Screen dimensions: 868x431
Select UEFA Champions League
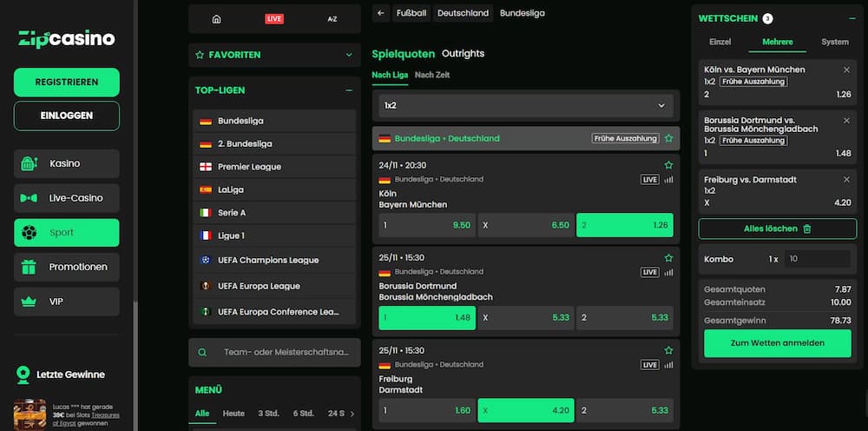[274, 260]
